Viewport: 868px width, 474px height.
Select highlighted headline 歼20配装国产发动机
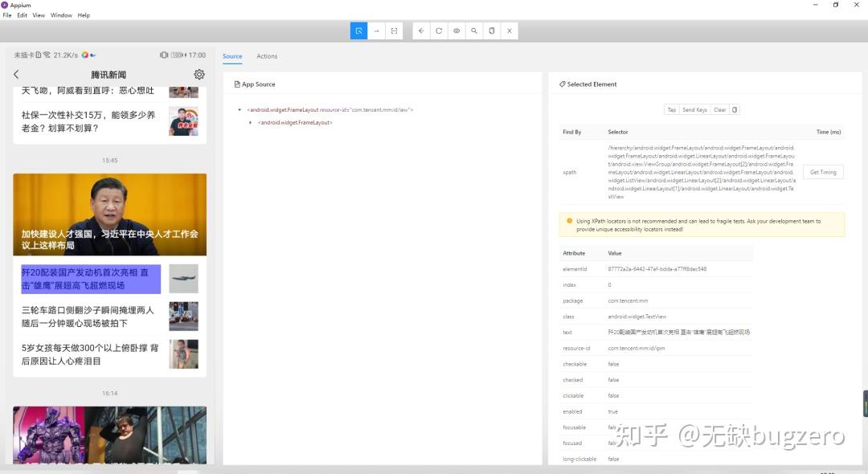click(91, 279)
